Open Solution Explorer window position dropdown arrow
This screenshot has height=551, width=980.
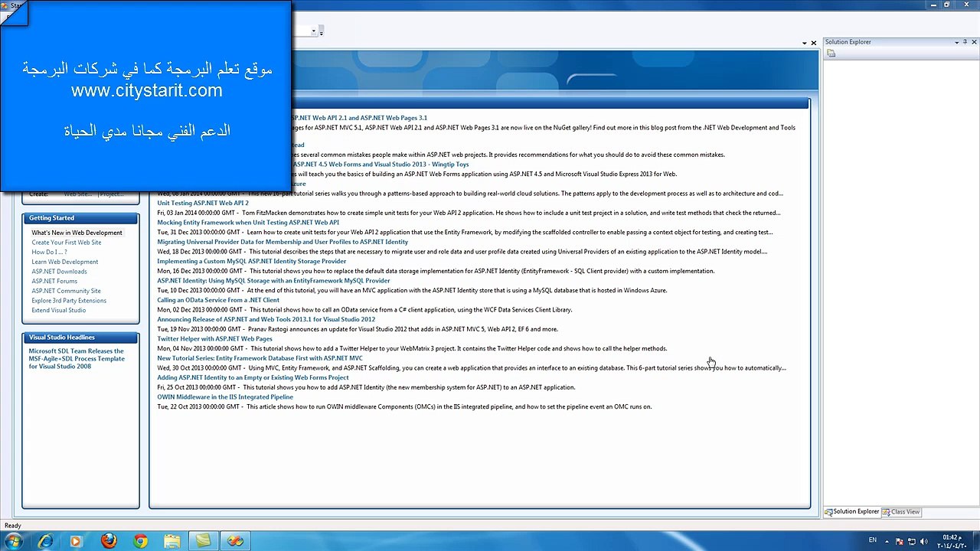point(956,42)
